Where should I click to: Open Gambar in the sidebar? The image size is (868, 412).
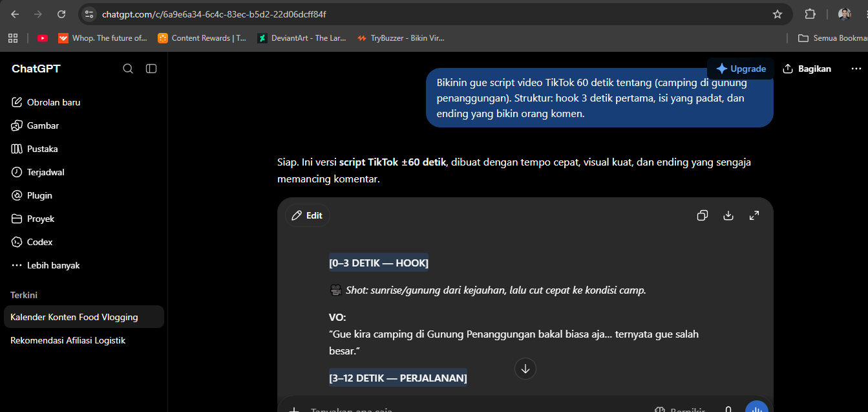point(84,125)
